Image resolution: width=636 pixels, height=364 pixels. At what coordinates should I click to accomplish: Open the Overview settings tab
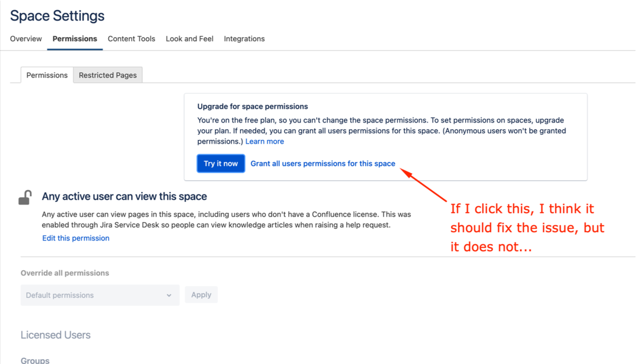click(x=26, y=39)
